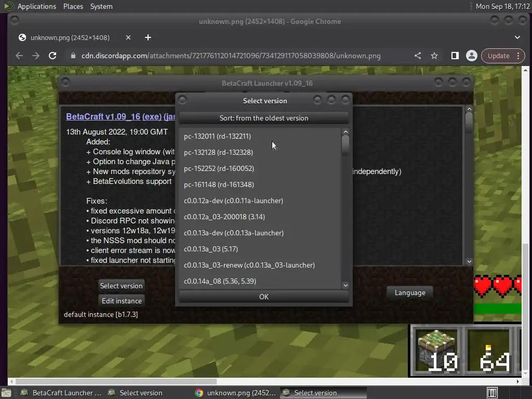Select version pc-152252 (rd-160052)

(x=260, y=168)
